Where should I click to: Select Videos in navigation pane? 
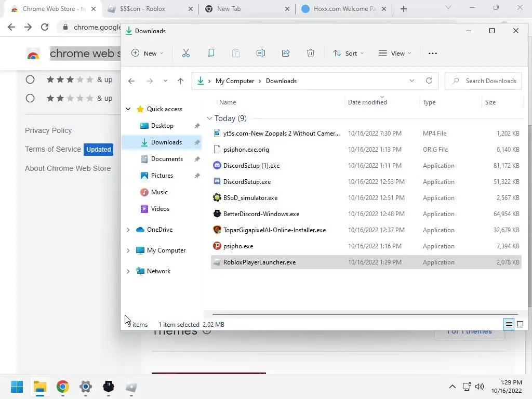[160, 209]
